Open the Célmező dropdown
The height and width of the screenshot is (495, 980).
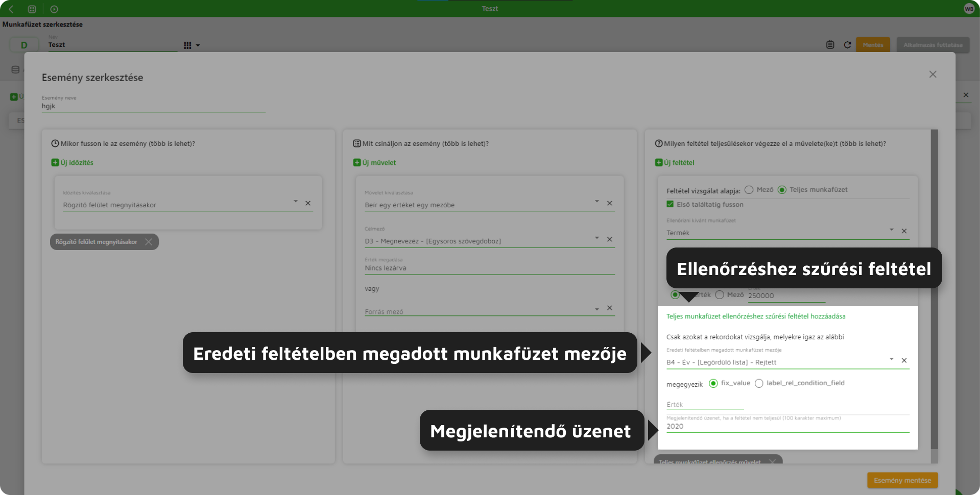pos(597,238)
